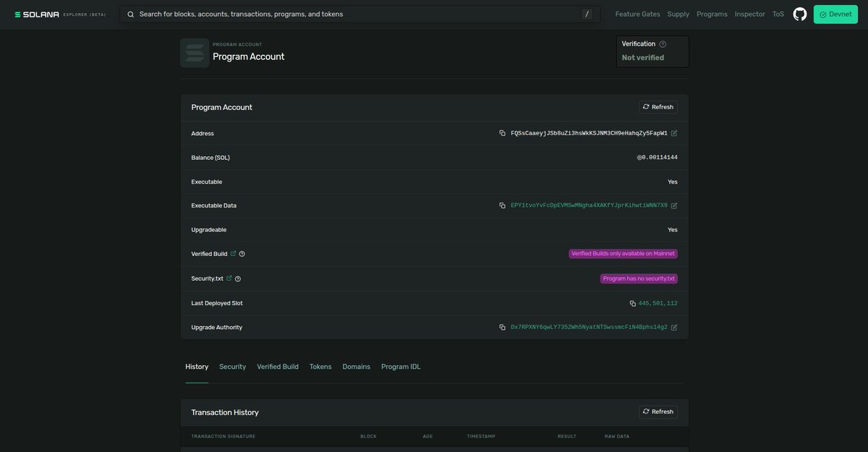This screenshot has width=868, height=452.
Task: Click the icon after the Upgrade Authority address
Action: [674, 328]
